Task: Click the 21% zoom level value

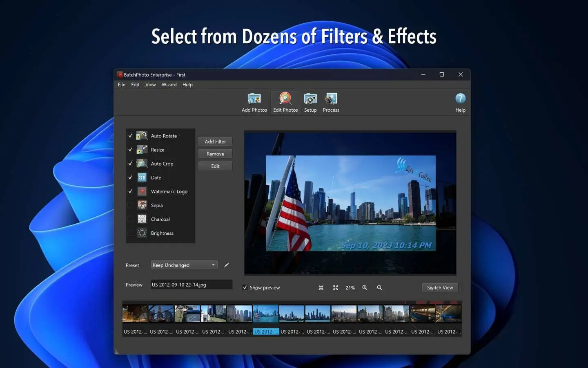Action: pyautogui.click(x=350, y=288)
